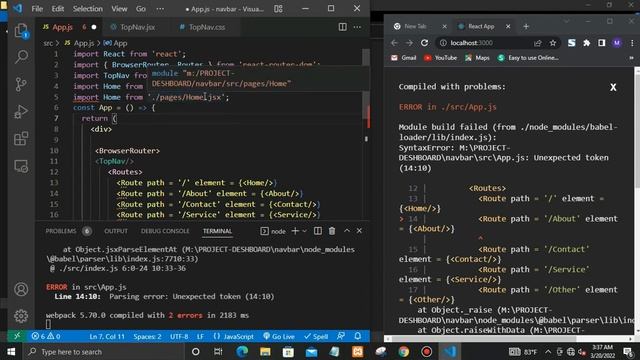Open Chrome Extensions puzzle icon
This screenshot has width=640, height=360.
coord(587,43)
